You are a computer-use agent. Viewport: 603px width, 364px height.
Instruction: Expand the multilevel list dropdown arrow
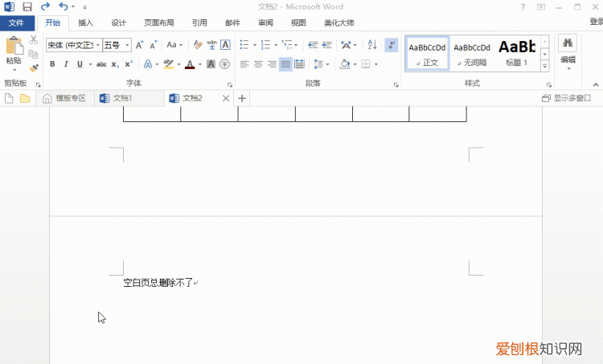pyautogui.click(x=296, y=45)
